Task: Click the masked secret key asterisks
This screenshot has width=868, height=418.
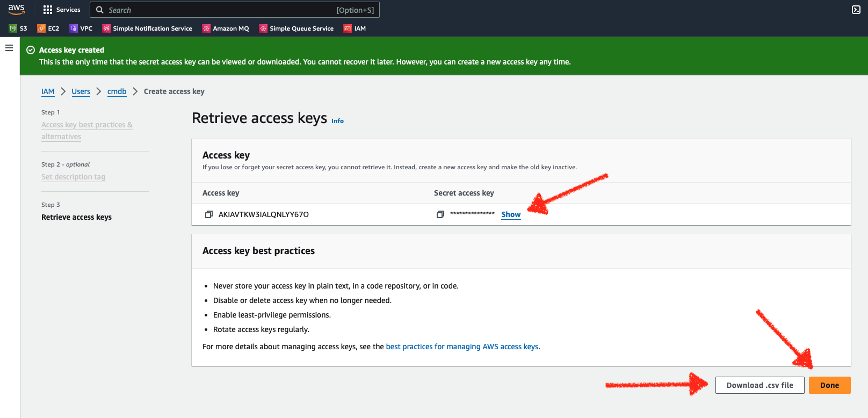Action: tap(473, 214)
